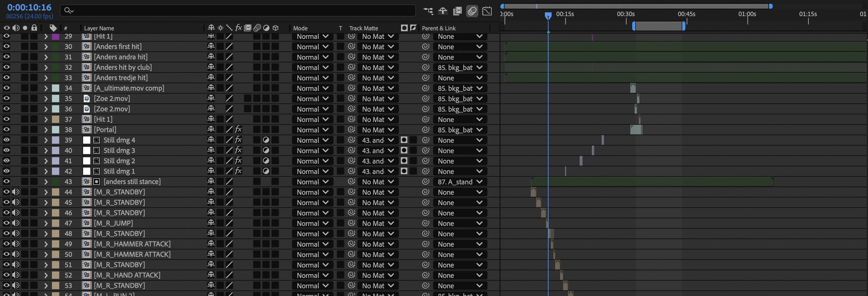Toggle lock box on Anders hit by club

click(34, 67)
